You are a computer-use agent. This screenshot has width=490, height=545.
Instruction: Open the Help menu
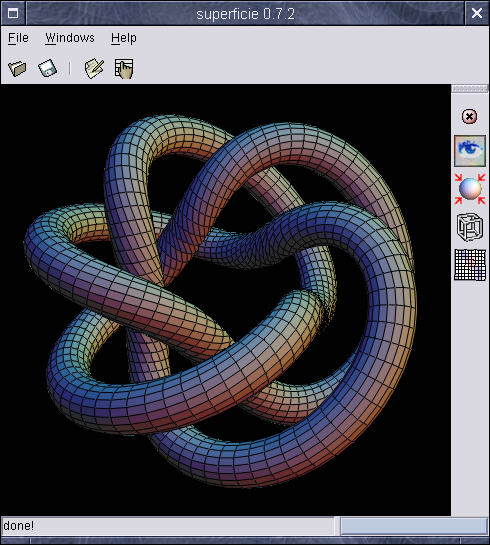124,38
